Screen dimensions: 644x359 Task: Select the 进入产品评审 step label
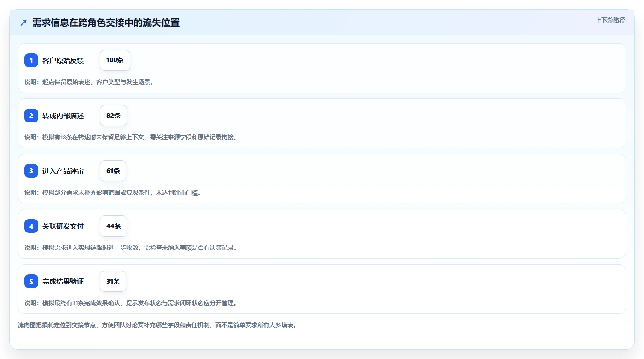point(63,171)
